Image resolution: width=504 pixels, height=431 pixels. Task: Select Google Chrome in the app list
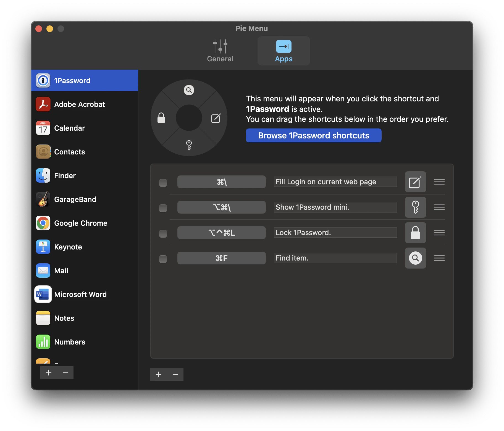[x=80, y=223]
